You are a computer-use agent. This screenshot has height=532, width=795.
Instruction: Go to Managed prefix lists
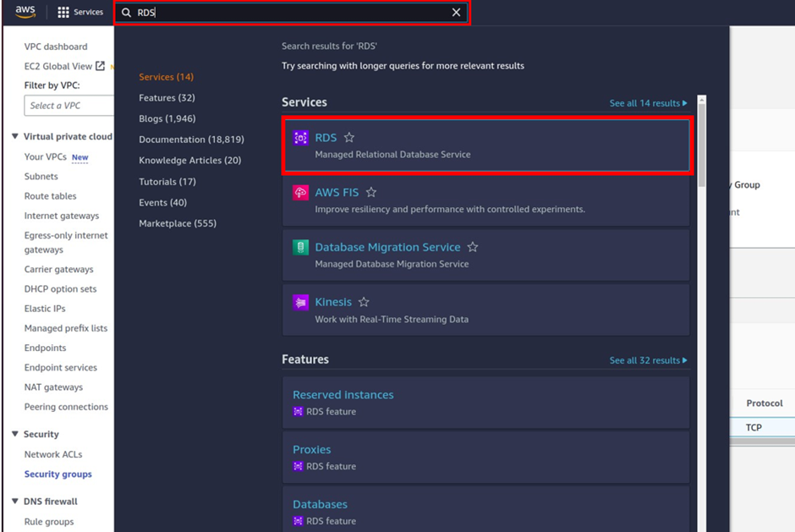point(66,328)
